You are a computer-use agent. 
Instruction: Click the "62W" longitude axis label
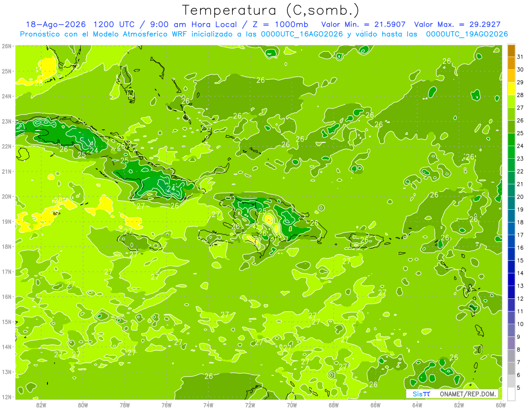pos(459,405)
